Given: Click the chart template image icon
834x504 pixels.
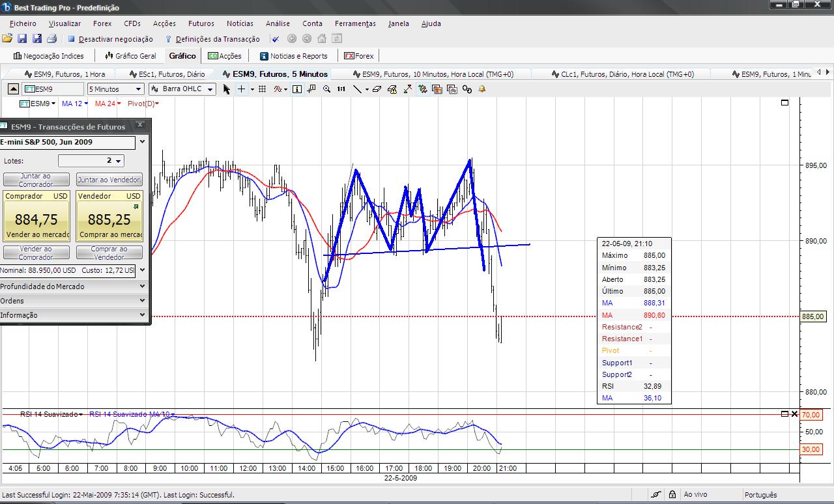Looking at the screenshot, I should click(x=437, y=89).
